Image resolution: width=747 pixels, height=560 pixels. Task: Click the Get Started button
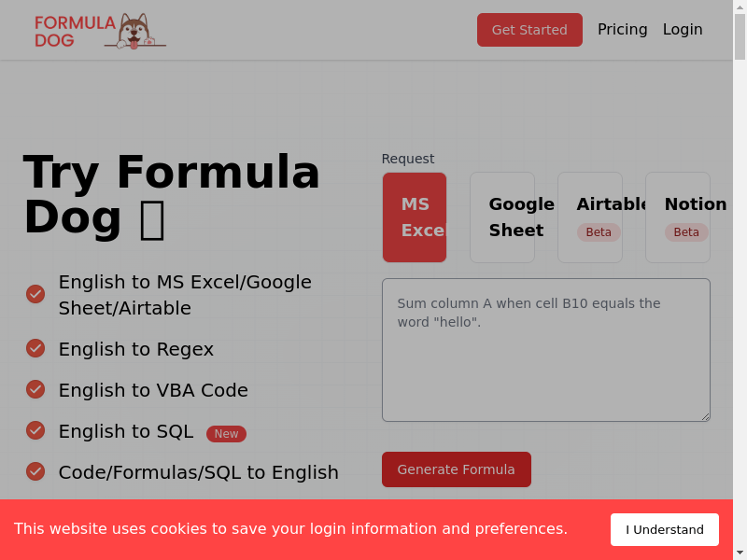point(529,30)
